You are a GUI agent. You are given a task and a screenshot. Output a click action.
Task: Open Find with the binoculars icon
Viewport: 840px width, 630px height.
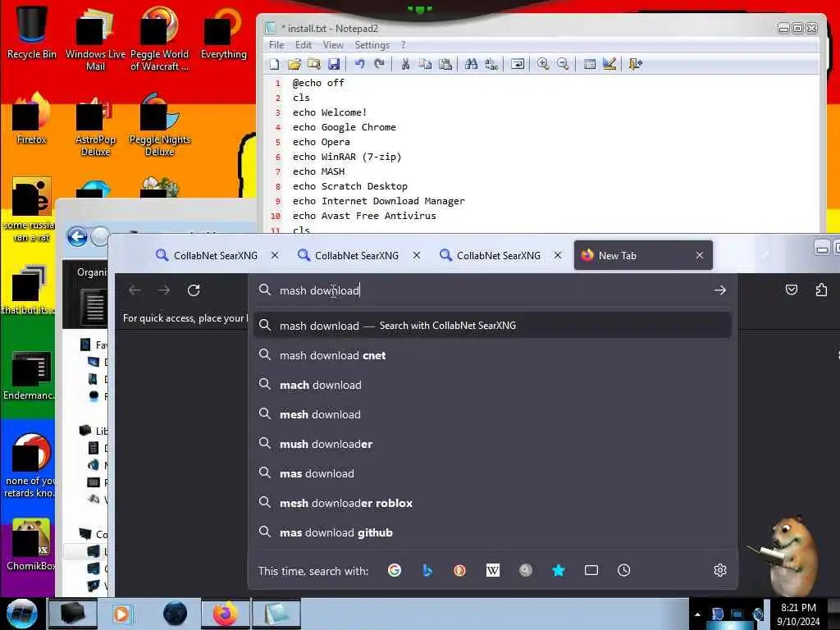point(472,64)
